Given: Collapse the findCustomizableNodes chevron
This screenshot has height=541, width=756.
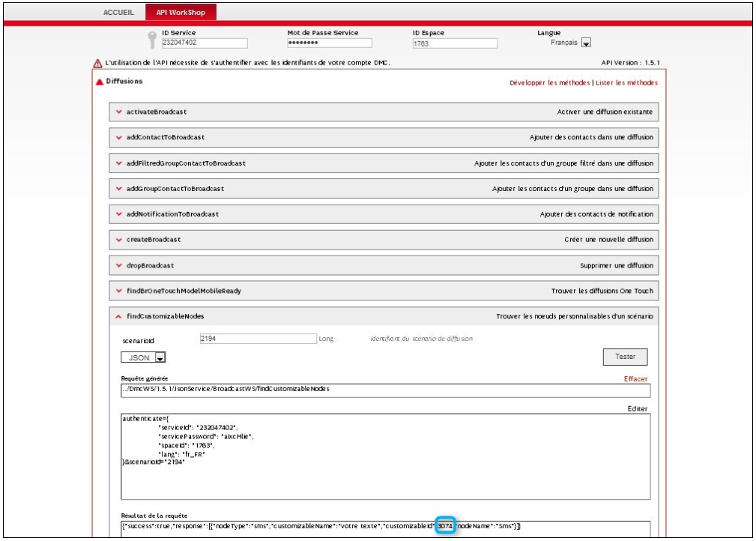Looking at the screenshot, I should click(118, 317).
